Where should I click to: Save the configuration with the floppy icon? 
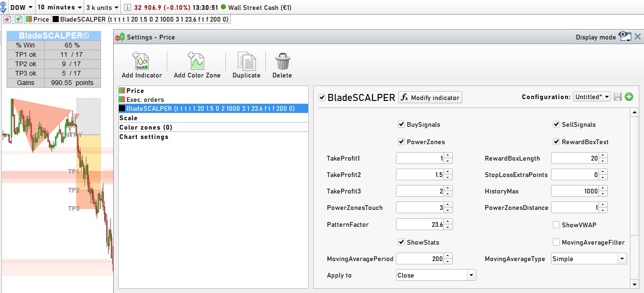coord(618,97)
